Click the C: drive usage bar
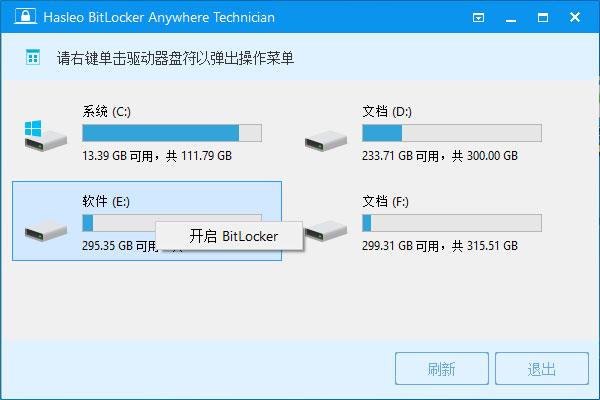This screenshot has height=400, width=600. [171, 133]
